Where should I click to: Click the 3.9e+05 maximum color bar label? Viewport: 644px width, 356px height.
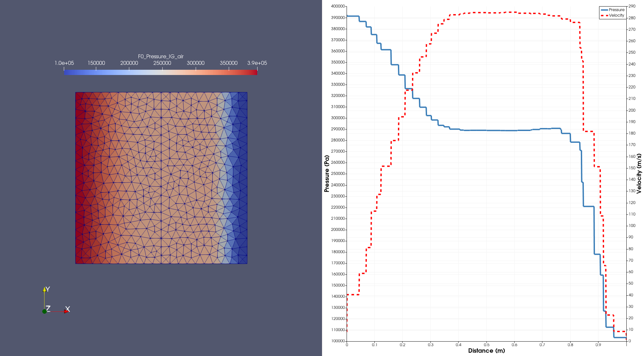[257, 63]
